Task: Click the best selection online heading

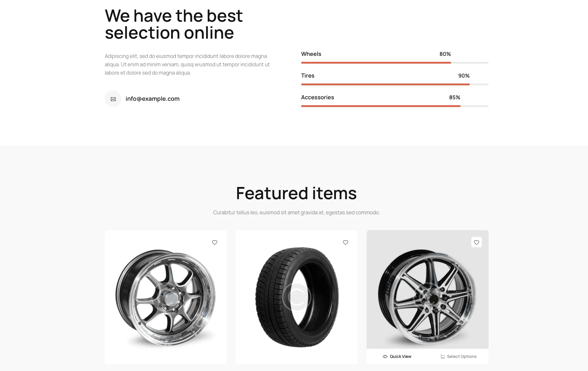Action: pyautogui.click(x=174, y=24)
